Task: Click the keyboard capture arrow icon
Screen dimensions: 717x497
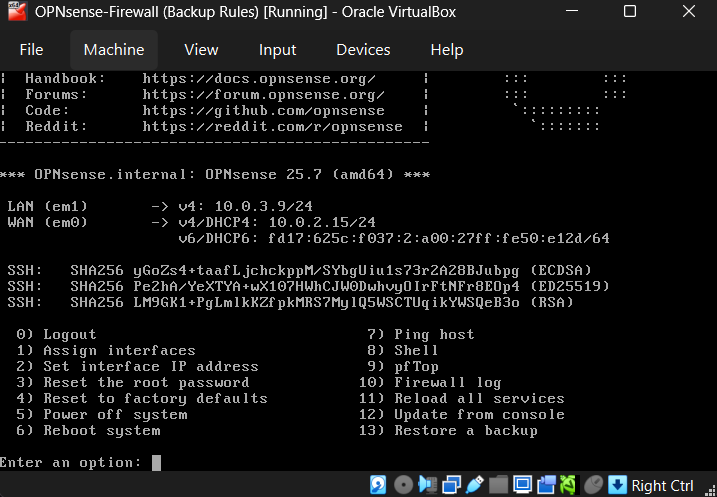Action: click(x=618, y=486)
